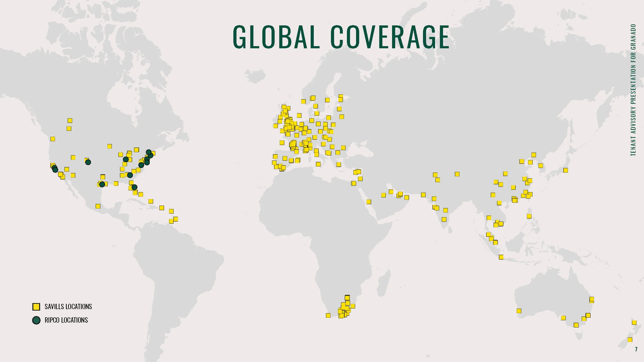This screenshot has width=644, height=362.
Task: Click the green Ripco legend circle
Action: pyautogui.click(x=36, y=320)
